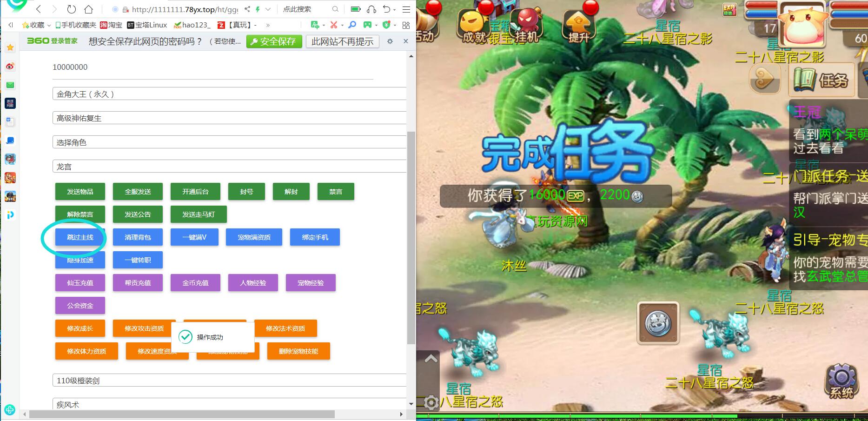Screen dimensions: 868x421
Task: Expand the 收藏 favorites dropdown
Action: pyautogui.click(x=49, y=25)
